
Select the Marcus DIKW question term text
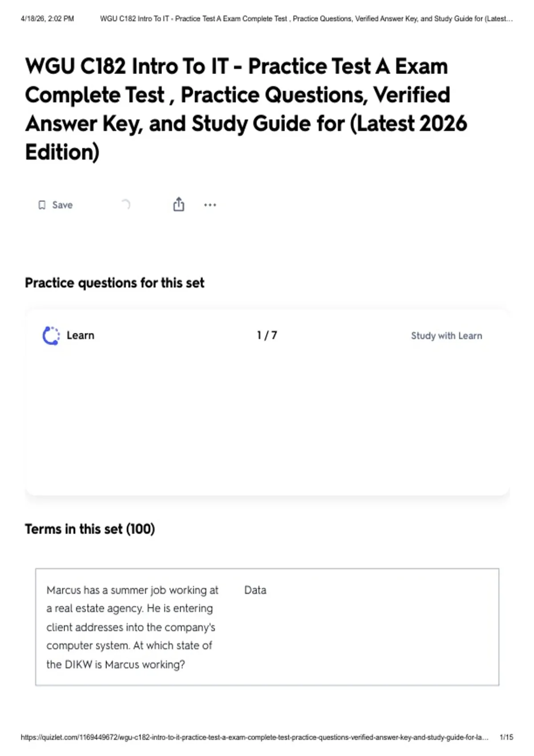tap(133, 627)
